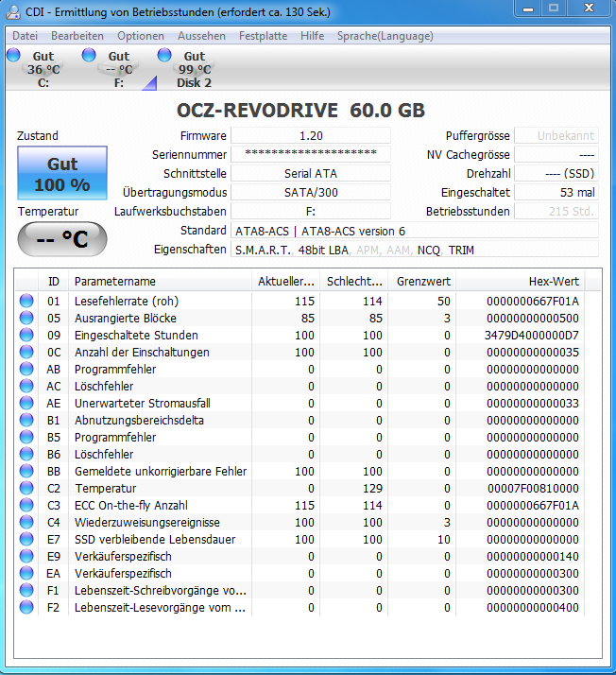Screen dimensions: 616x675
Task: Select drive F: status orb
Action: [89, 55]
